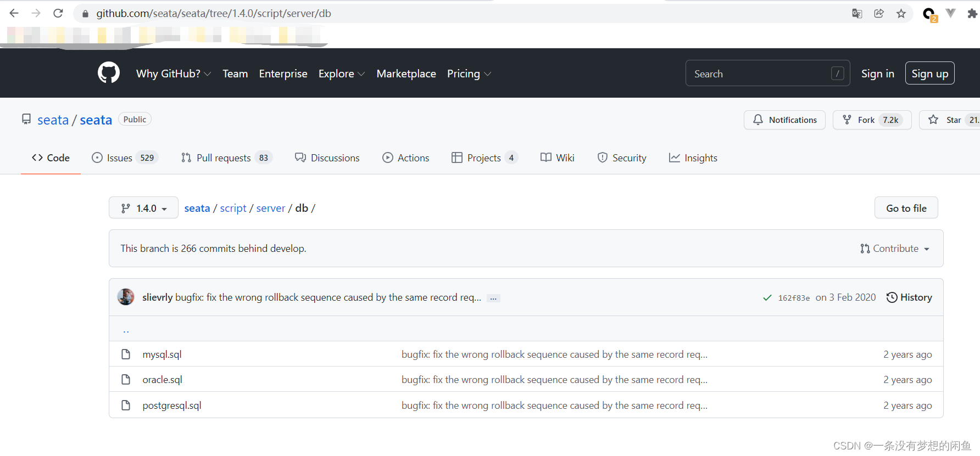Viewport: 980px width, 456px height.
Task: Expand the commit message ellipsis button
Action: click(493, 298)
